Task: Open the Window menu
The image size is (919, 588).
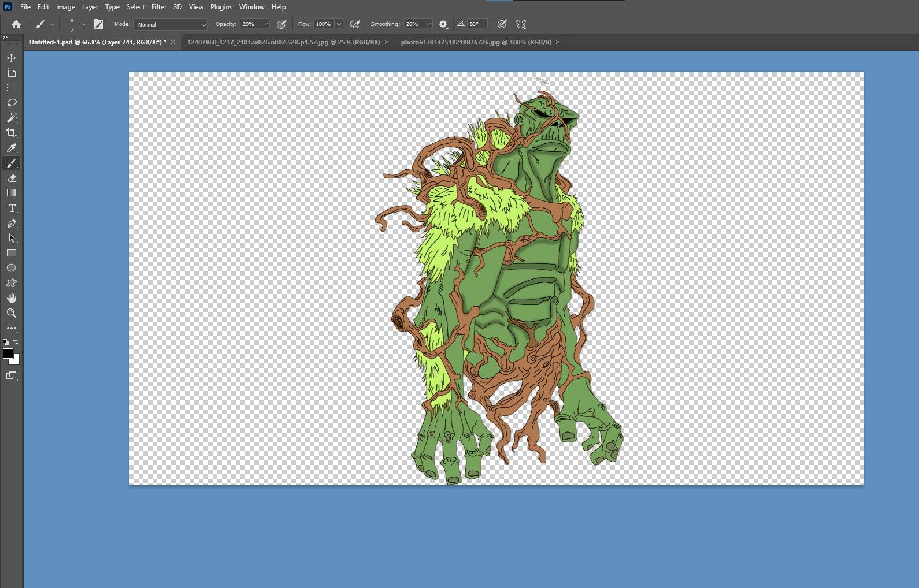Action: click(x=252, y=7)
